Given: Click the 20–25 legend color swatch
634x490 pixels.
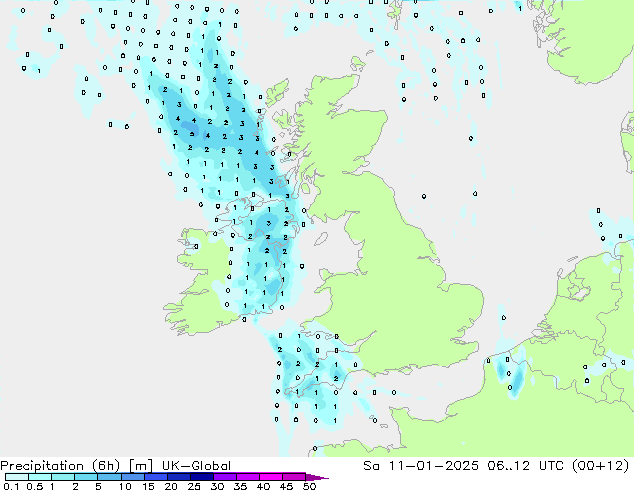Looking at the screenshot, I should 179,477.
